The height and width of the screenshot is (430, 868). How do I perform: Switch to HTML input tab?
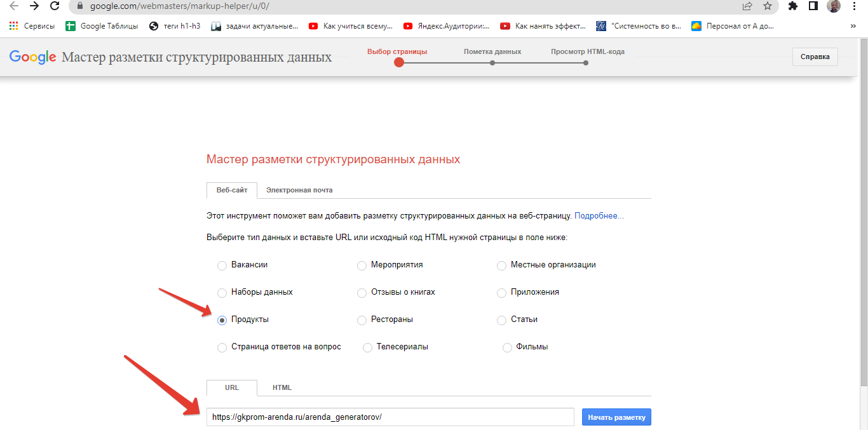(282, 387)
